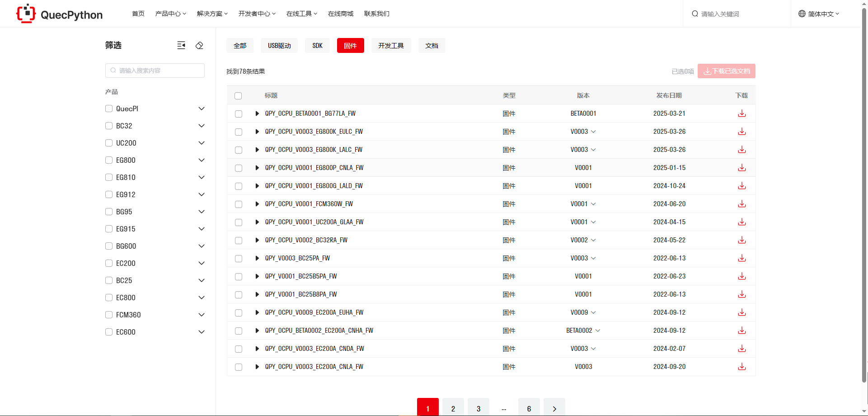Download QPY_OCPU_V0001_EG800P_CNLA_FW firmware
This screenshot has width=868, height=416.
pos(742,168)
